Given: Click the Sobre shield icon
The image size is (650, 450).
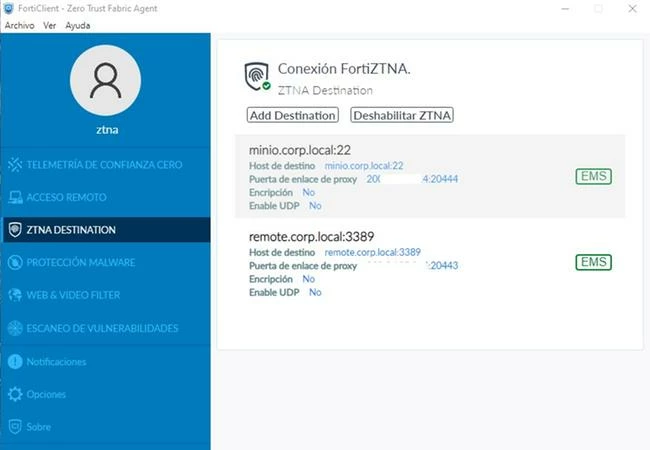Looking at the screenshot, I should pos(15,427).
